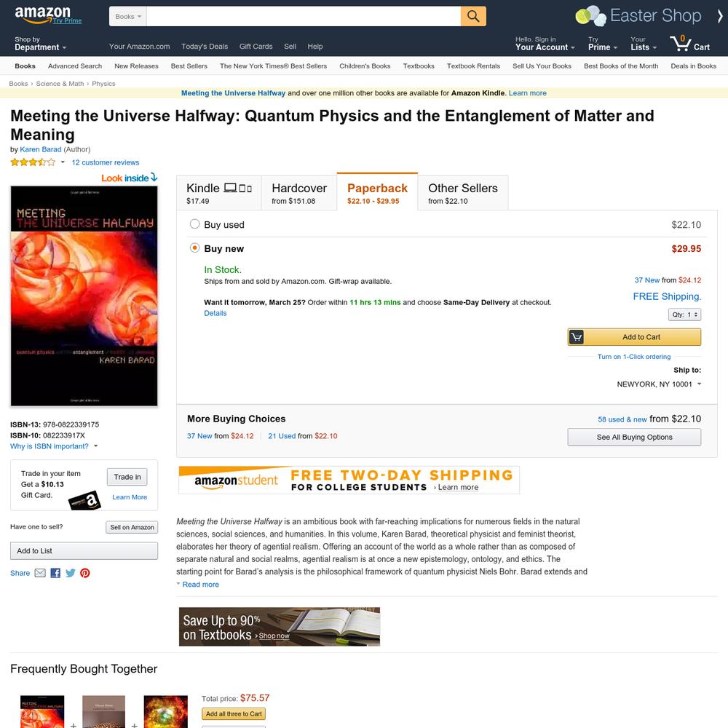728x728 pixels.
Task: Click the orange search magnifier button
Action: (x=473, y=16)
